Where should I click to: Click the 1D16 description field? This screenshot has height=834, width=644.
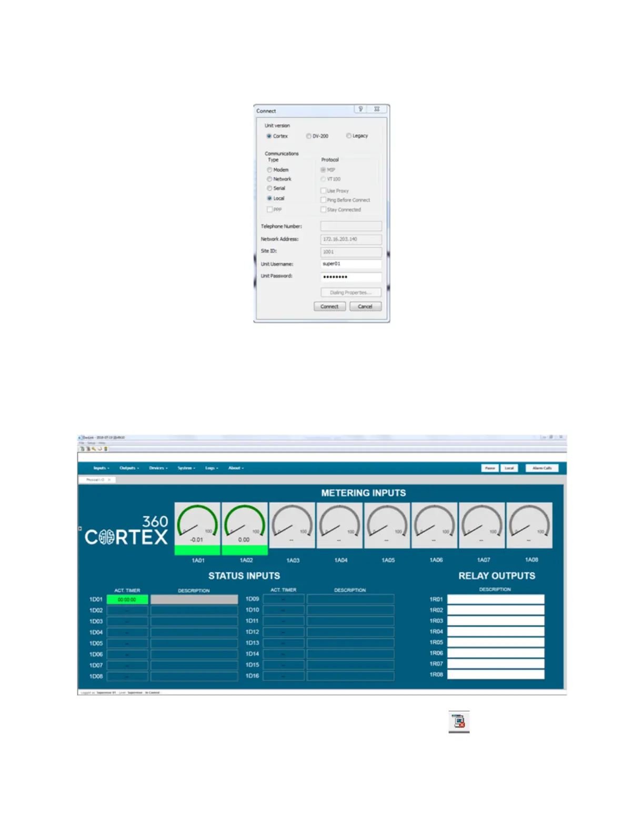pyautogui.click(x=350, y=676)
